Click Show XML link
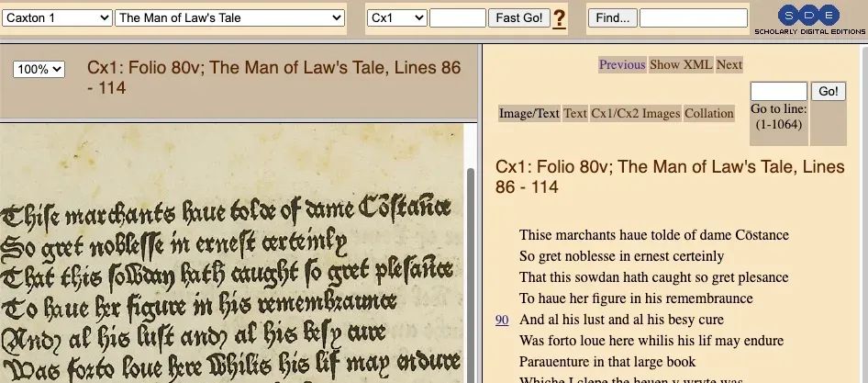The height and width of the screenshot is (383, 868). point(681,65)
